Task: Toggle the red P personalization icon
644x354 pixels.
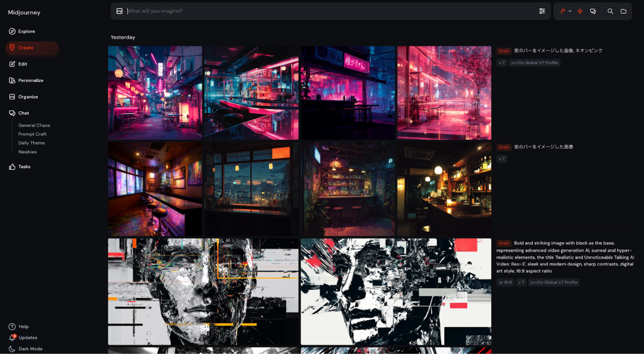Action: 562,11
